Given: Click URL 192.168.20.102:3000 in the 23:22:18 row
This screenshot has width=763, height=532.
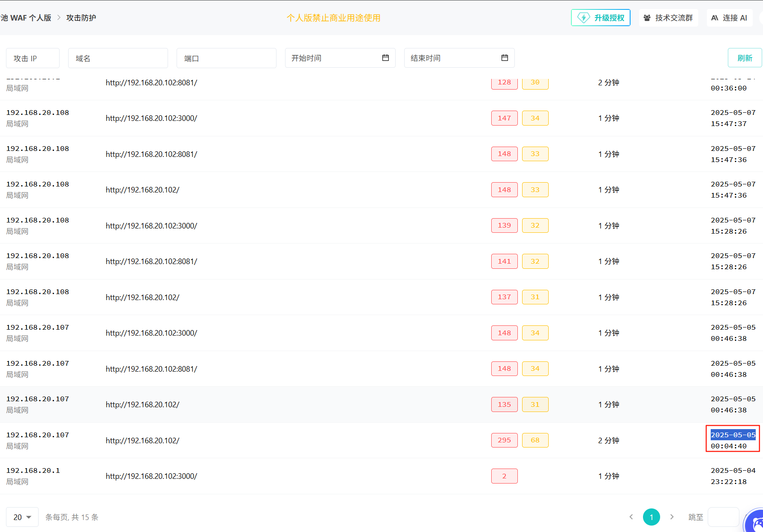Looking at the screenshot, I should pos(151,476).
